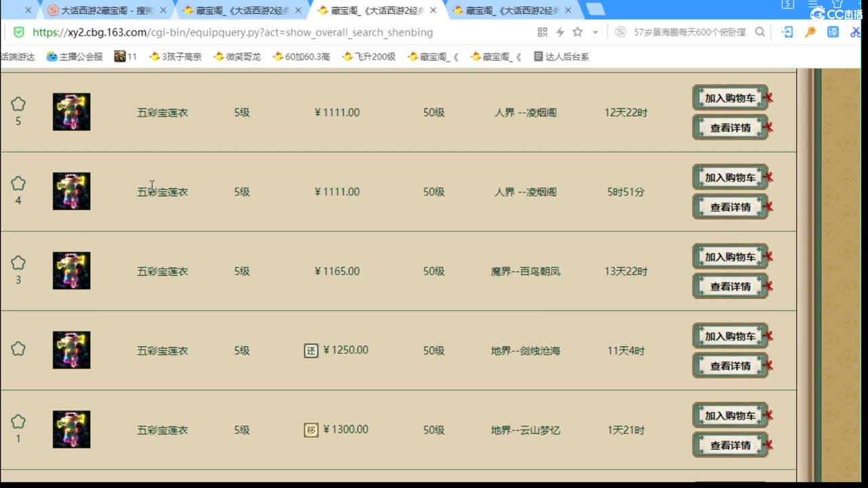Screen dimensions: 868x488
Task: Click the green security shield icon
Action: pyautogui.click(x=19, y=32)
